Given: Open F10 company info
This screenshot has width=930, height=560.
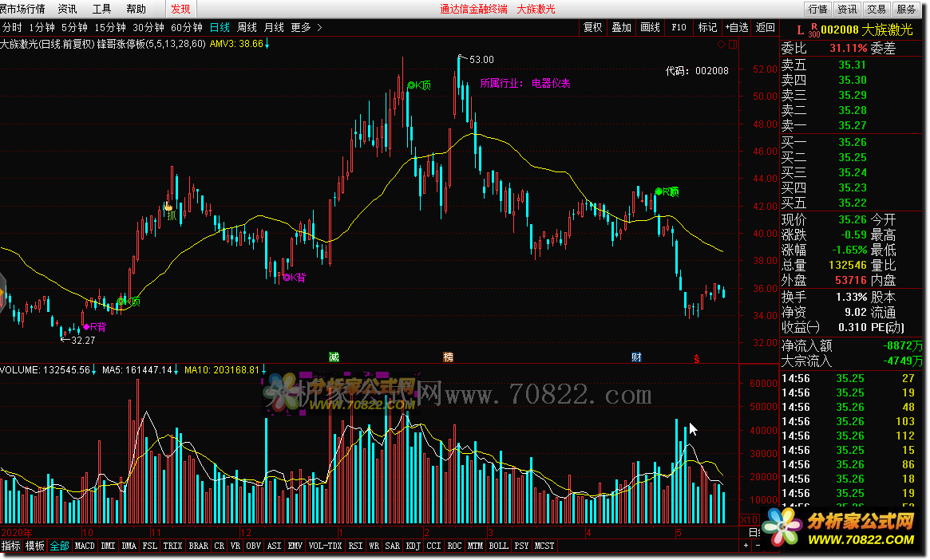Looking at the screenshot, I should click(x=679, y=27).
